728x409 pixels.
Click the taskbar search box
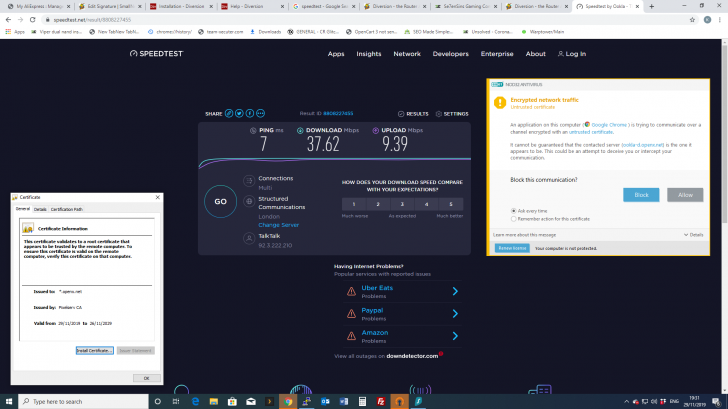pos(84,402)
